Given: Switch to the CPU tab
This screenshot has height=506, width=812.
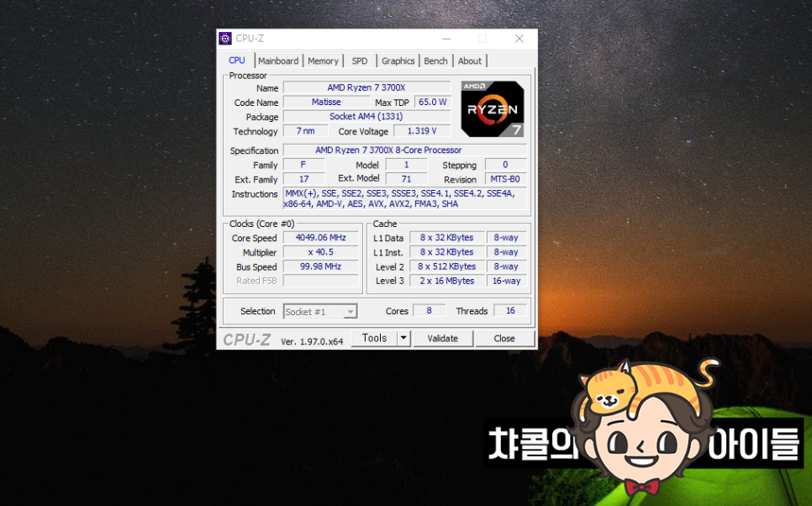Looking at the screenshot, I should tap(237, 61).
